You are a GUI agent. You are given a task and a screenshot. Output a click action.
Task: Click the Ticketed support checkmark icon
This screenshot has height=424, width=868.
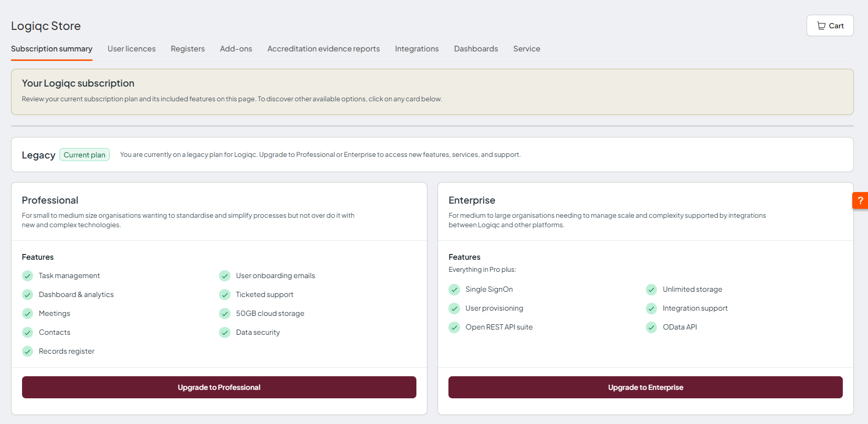[225, 295]
